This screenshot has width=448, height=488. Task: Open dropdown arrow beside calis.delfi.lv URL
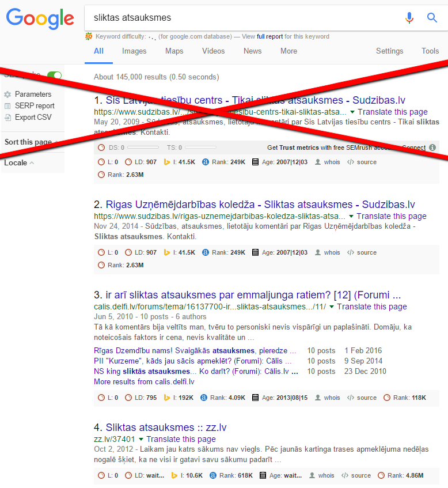(x=332, y=307)
